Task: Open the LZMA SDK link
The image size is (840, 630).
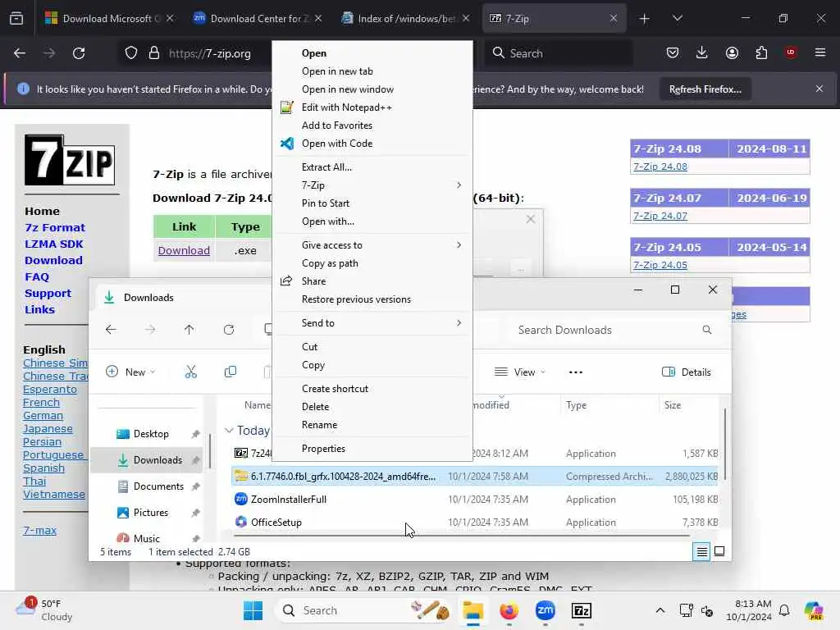Action: [x=53, y=244]
